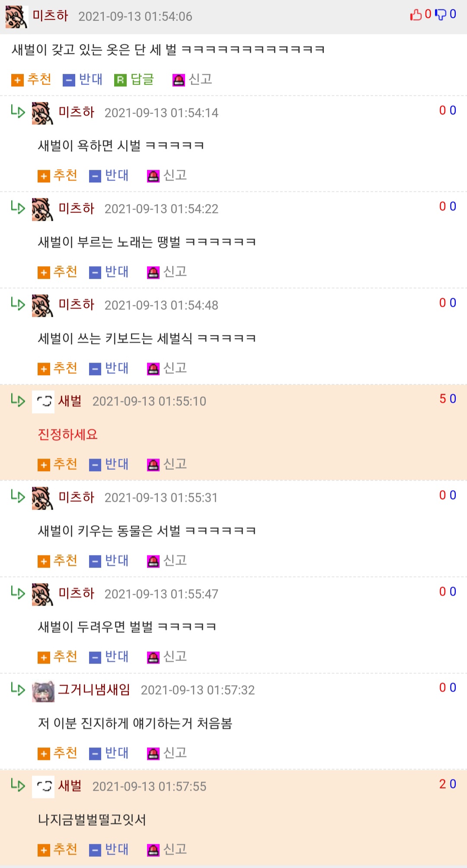Report the 벌벌 reply from 01:55:47
This screenshot has height=868, width=467.
pyautogui.click(x=167, y=657)
